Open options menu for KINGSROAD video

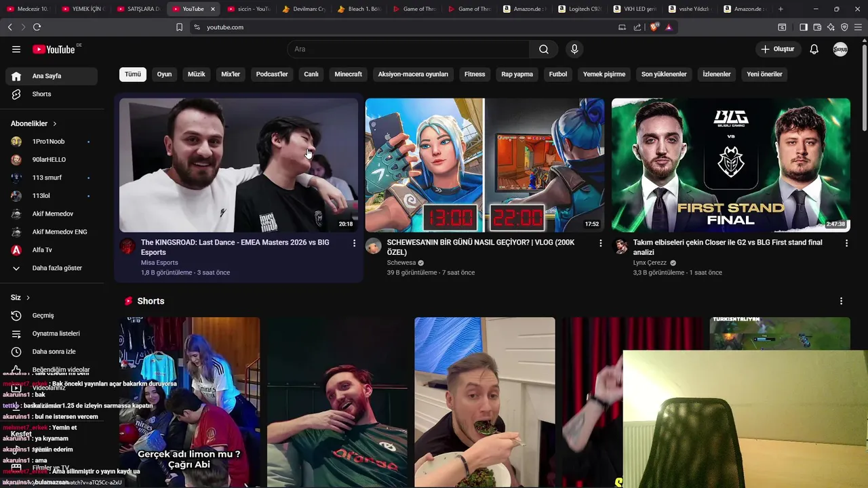tap(354, 243)
